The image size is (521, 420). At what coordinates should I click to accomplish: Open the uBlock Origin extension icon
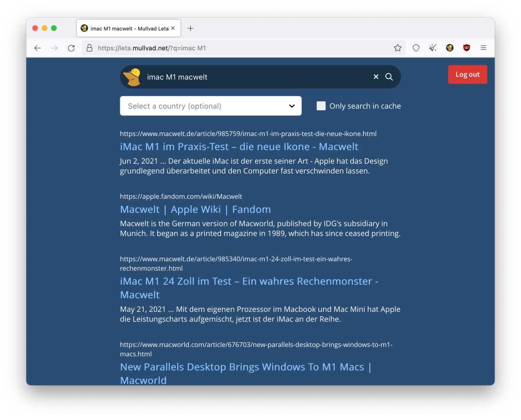pyautogui.click(x=467, y=48)
